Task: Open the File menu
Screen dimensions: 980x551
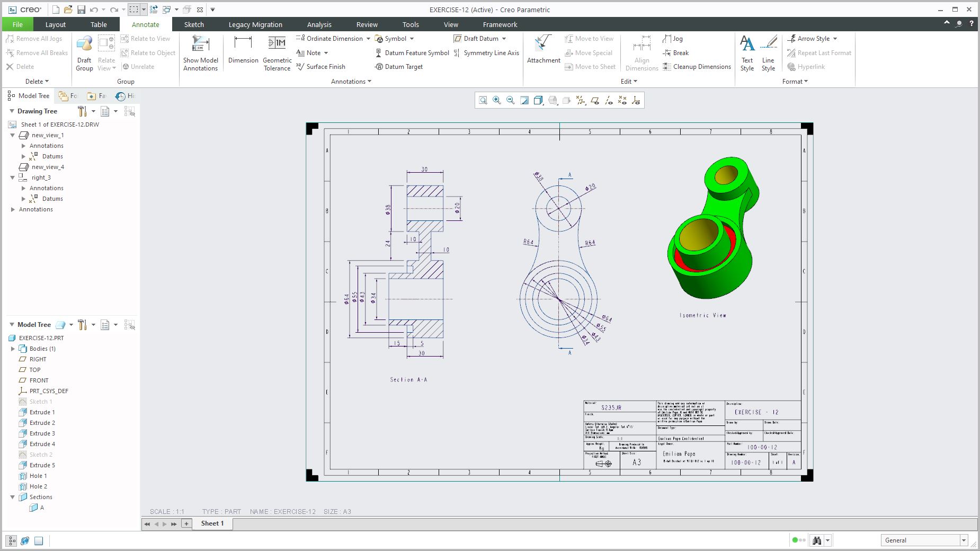Action: pyautogui.click(x=17, y=24)
